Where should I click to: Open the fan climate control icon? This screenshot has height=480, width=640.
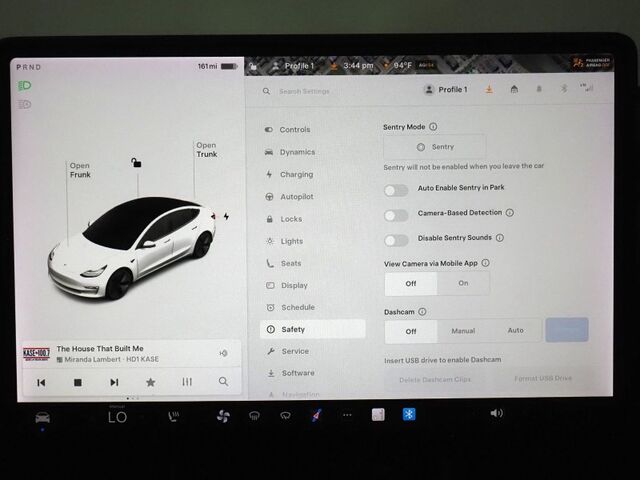click(223, 415)
